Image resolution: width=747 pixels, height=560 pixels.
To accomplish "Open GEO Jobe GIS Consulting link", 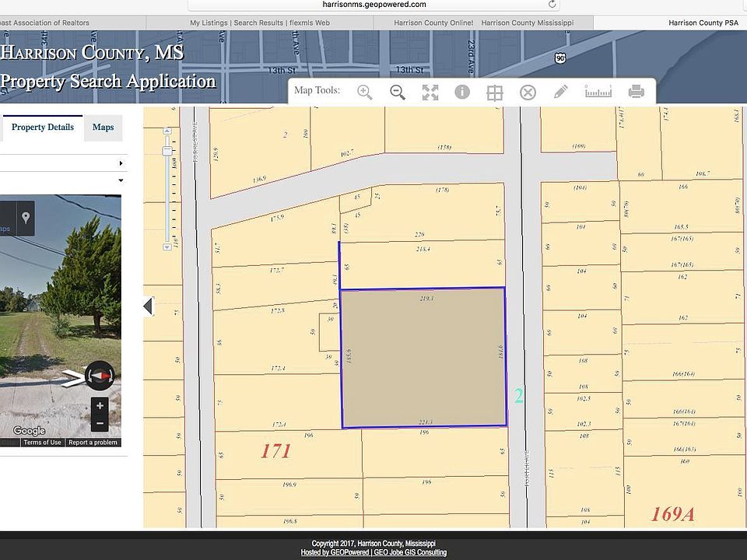I will (410, 552).
